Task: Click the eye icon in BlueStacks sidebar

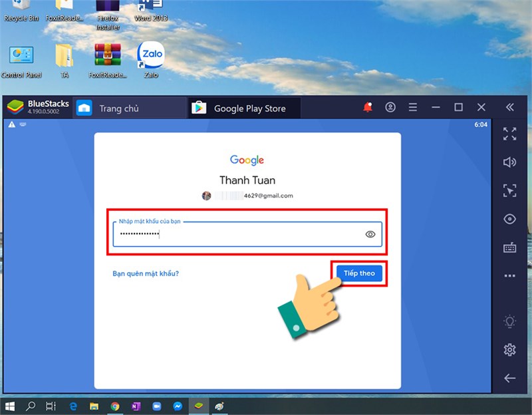Action: pos(509,219)
